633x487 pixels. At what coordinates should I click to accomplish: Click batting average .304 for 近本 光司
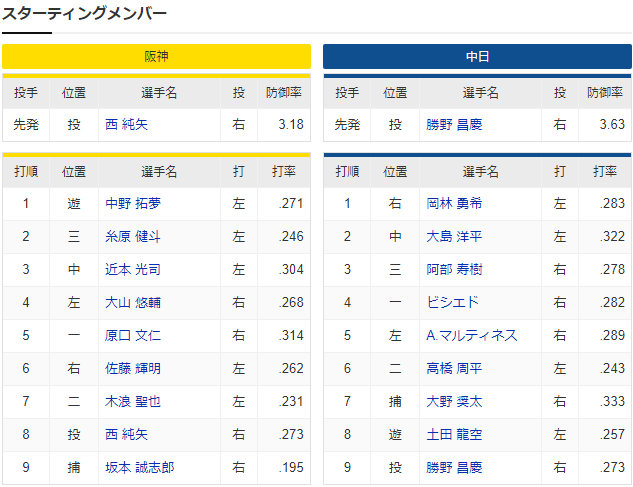(x=291, y=269)
